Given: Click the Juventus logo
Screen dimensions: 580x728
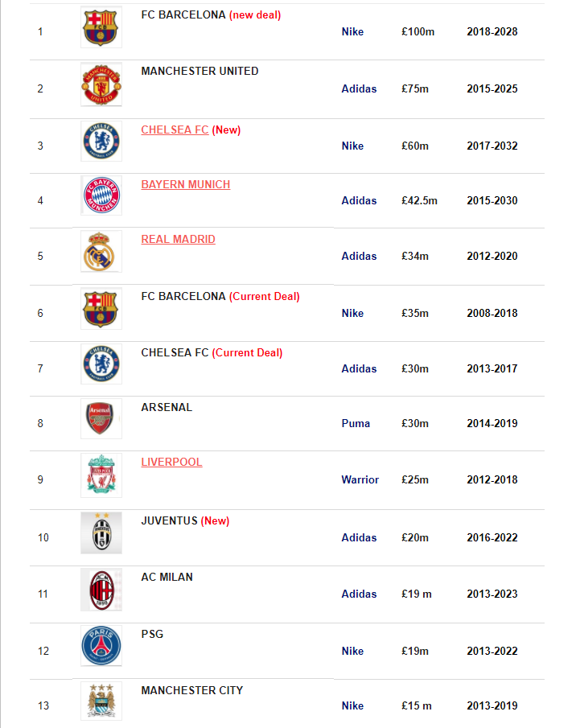Looking at the screenshot, I should point(101,533).
